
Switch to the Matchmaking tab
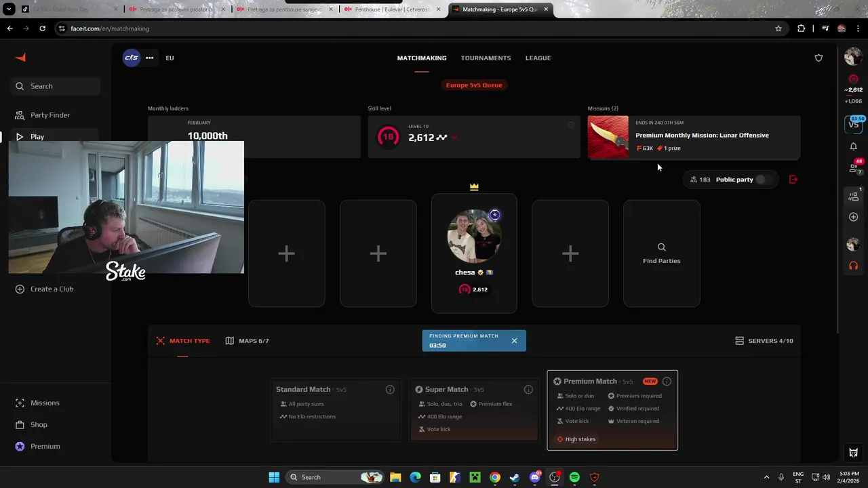pyautogui.click(x=422, y=58)
